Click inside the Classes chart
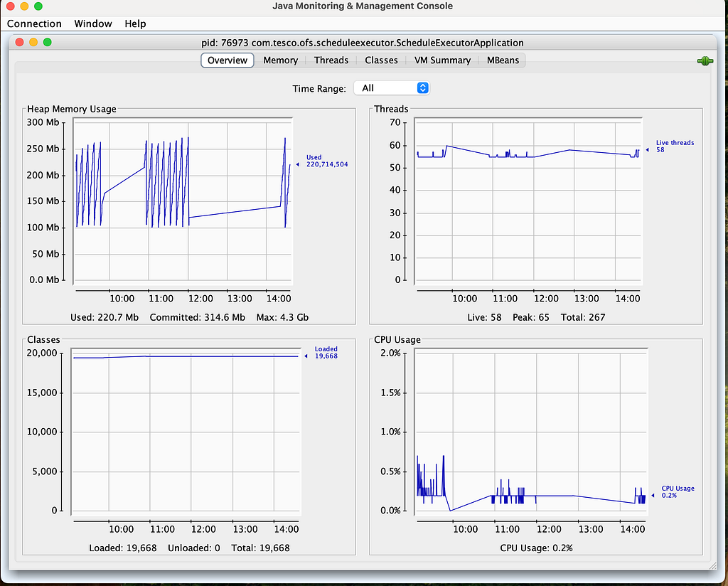The width and height of the screenshot is (728, 586). pyautogui.click(x=186, y=431)
